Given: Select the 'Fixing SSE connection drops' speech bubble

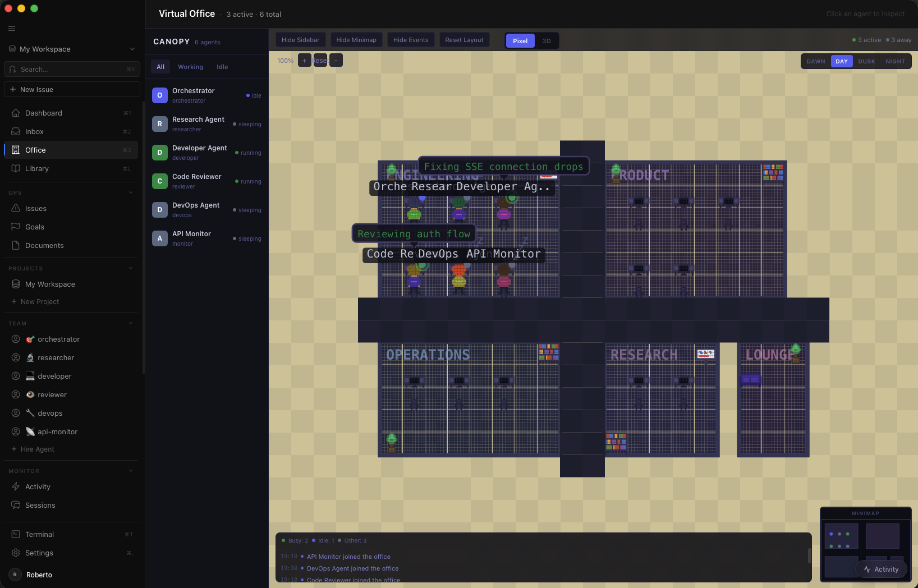Looking at the screenshot, I should pos(503,166).
